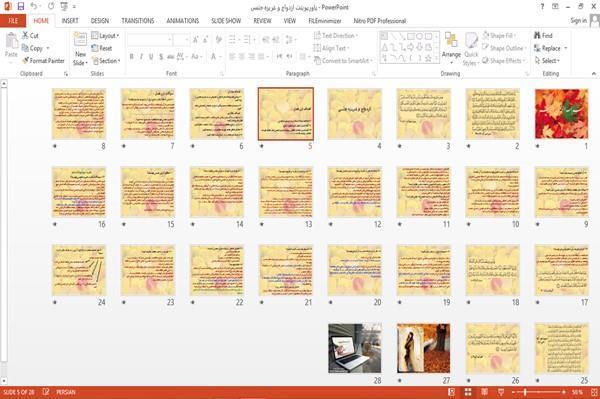Screen dimensions: 600x399
Task: Click the Normal view icon in status bar
Action: click(452, 392)
